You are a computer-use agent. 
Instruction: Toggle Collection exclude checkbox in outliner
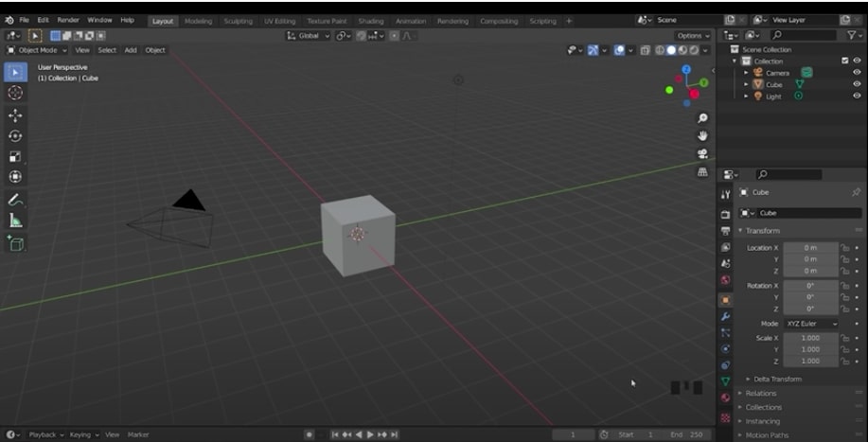844,61
